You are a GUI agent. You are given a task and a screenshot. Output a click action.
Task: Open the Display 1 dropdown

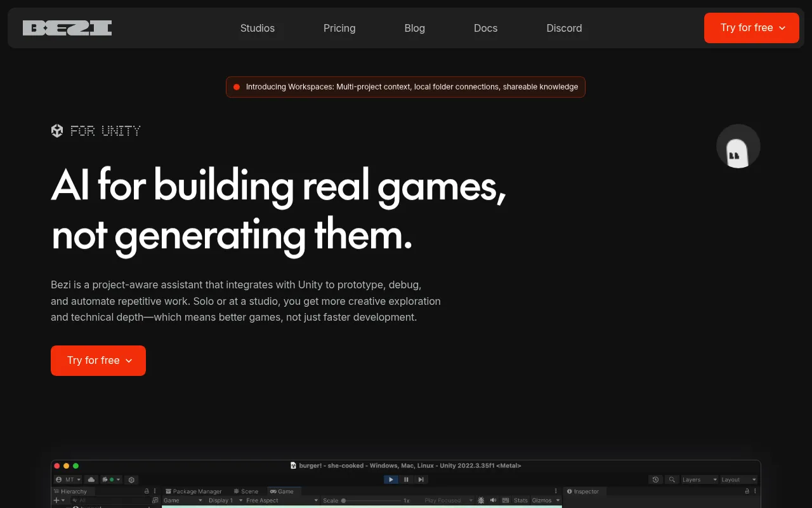point(225,500)
